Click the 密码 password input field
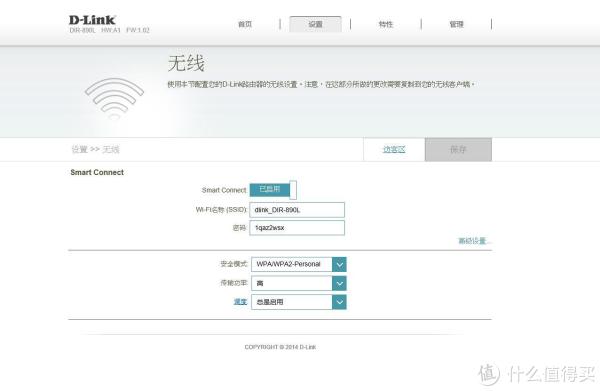 pyautogui.click(x=297, y=228)
